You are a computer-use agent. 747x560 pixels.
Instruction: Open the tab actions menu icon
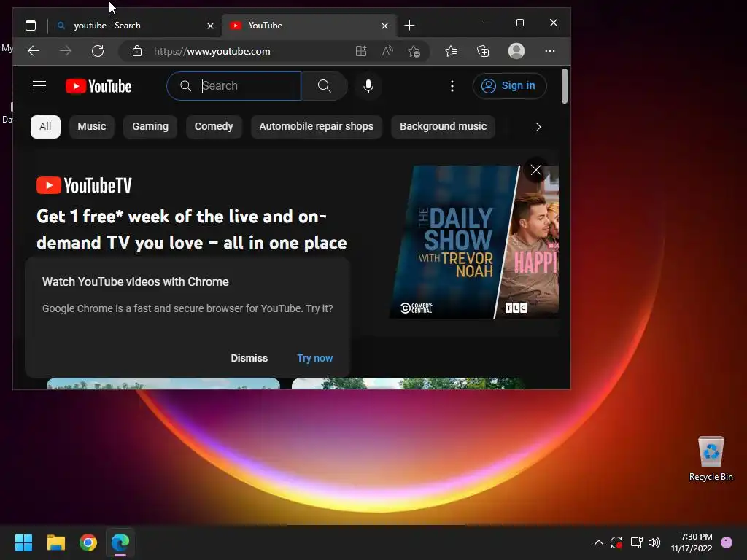(31, 26)
